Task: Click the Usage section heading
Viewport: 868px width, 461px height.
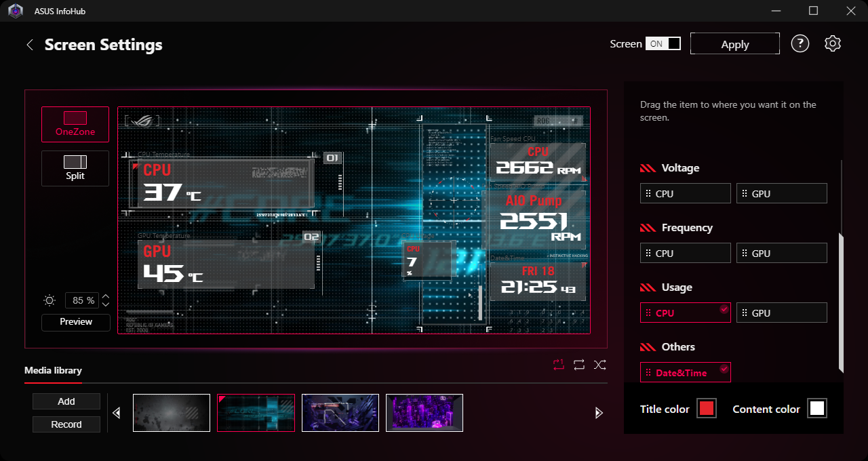Action: pyautogui.click(x=677, y=287)
